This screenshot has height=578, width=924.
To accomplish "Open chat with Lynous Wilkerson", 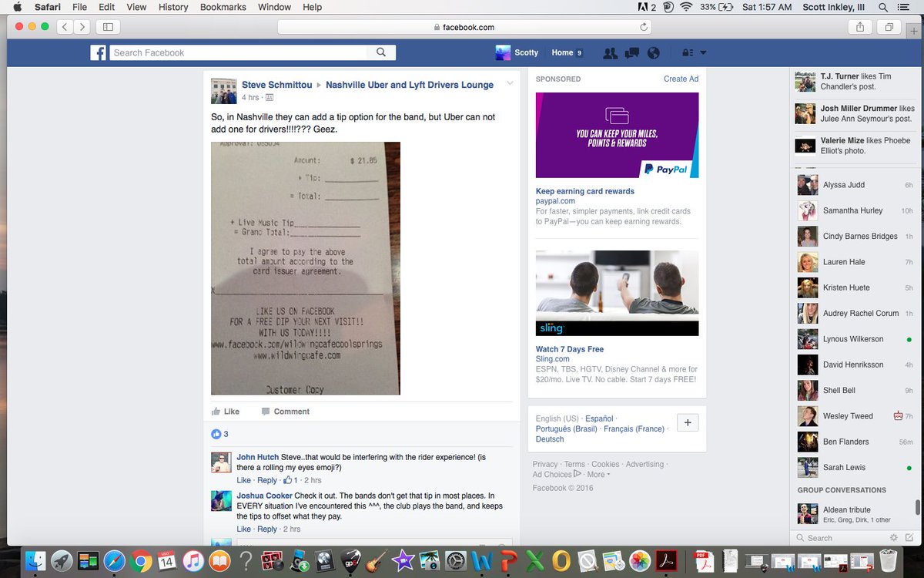I will click(855, 339).
